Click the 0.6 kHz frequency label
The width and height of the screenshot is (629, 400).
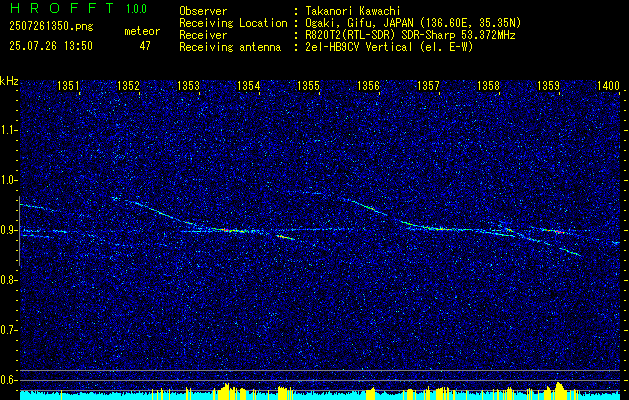tap(9, 380)
